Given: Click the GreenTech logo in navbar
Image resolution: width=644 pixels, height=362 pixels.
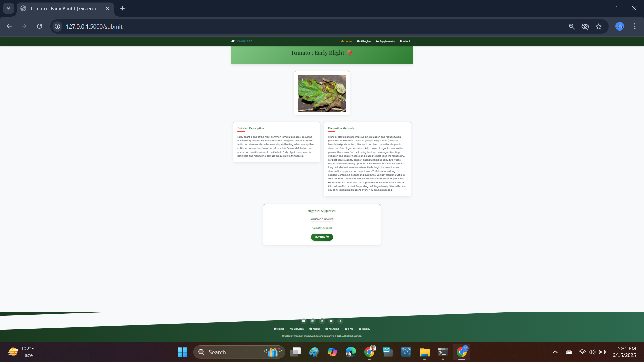Looking at the screenshot, I should [x=242, y=41].
